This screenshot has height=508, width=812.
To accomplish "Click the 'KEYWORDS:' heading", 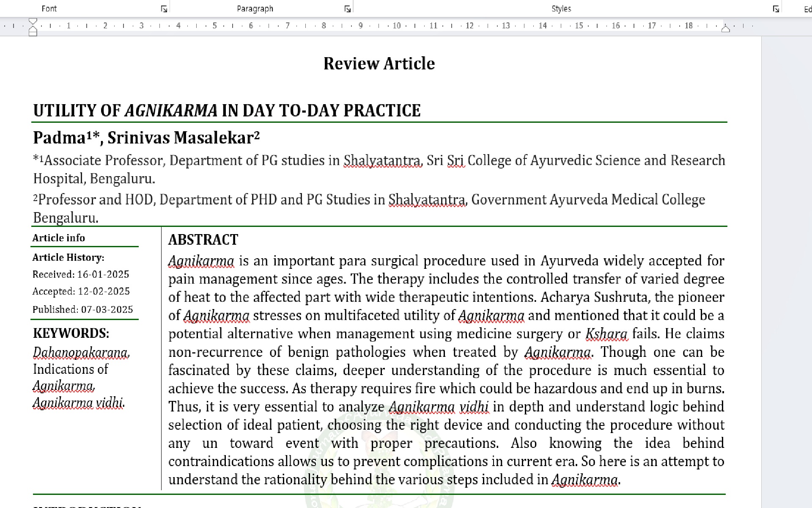I will (71, 333).
